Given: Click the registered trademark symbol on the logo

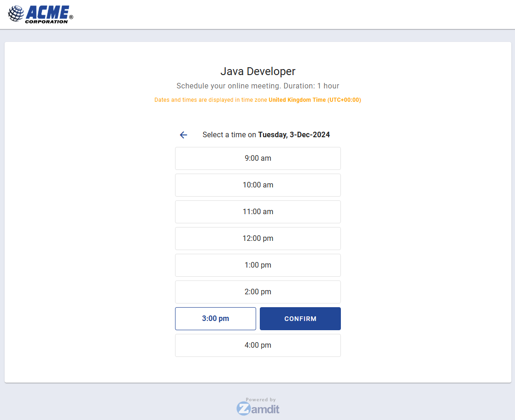Looking at the screenshot, I should (x=71, y=17).
